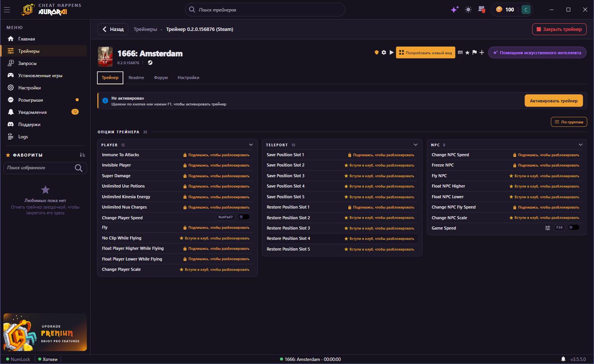Click the purple sparkle AI icon in title bar
Screen dimensions: 594x364
pos(455,10)
